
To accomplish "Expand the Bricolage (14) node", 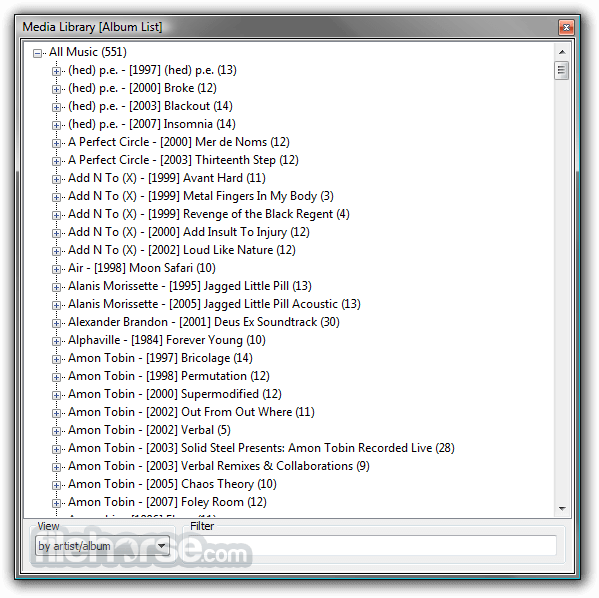I will [x=56, y=359].
